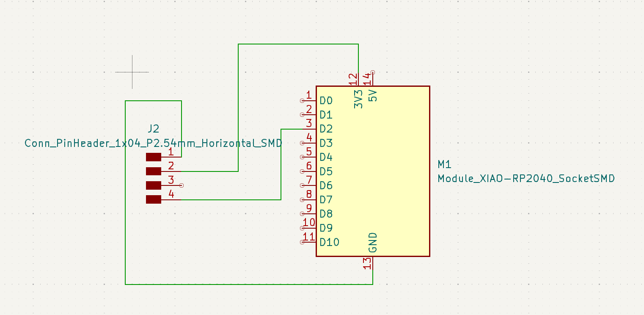Image resolution: width=644 pixels, height=315 pixels.
Task: Click pin number 14 above 5V
Action: coord(367,79)
